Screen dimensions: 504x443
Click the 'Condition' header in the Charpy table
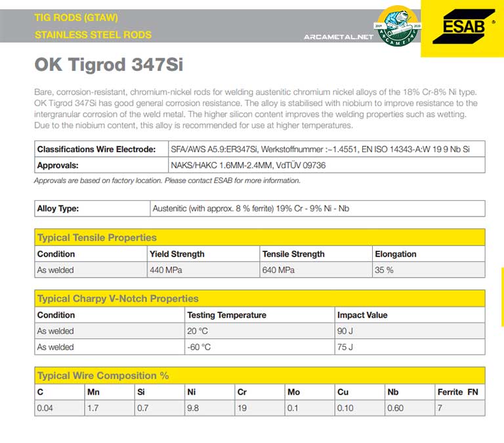[x=56, y=315]
